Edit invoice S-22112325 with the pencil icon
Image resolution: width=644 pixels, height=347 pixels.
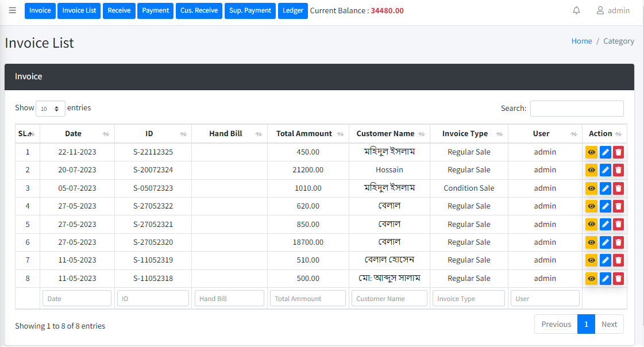605,152
